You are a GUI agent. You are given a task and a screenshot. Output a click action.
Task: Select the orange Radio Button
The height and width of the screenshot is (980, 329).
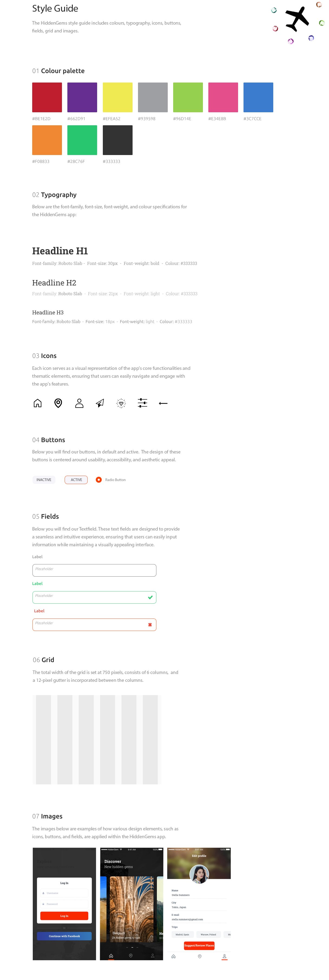(99, 480)
